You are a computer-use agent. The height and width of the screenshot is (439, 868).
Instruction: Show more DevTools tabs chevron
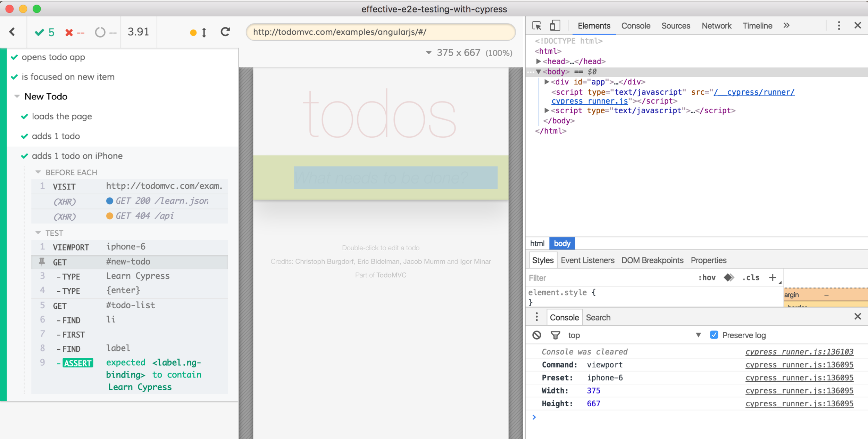[x=786, y=26]
